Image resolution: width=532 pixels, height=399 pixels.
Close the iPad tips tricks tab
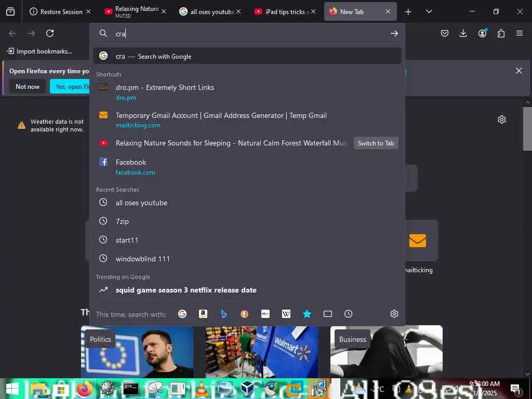(x=313, y=11)
